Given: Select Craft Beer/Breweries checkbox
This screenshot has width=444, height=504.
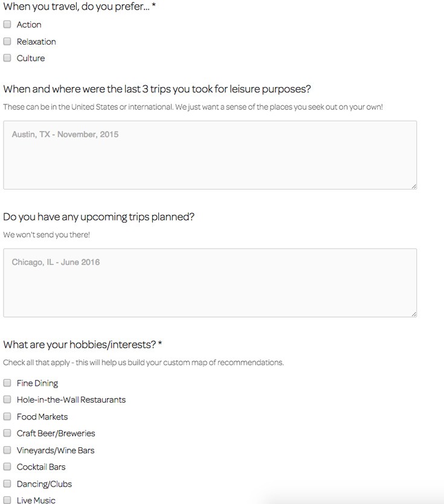Looking at the screenshot, I should coord(7,433).
